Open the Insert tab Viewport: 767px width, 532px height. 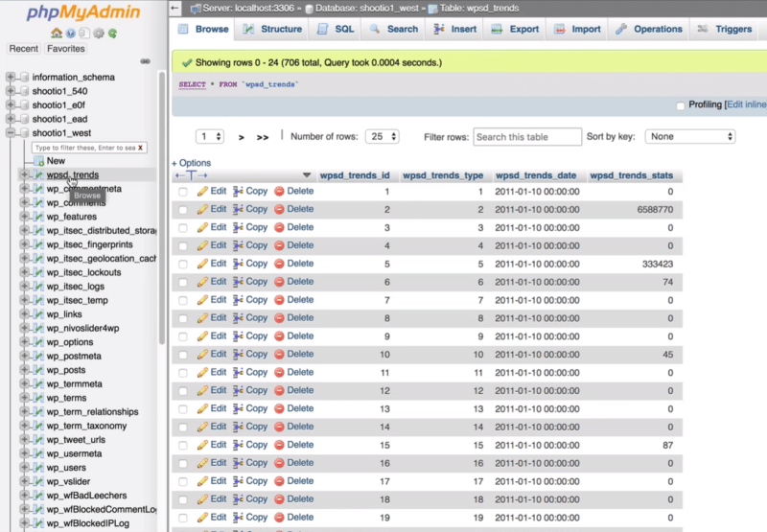(455, 29)
